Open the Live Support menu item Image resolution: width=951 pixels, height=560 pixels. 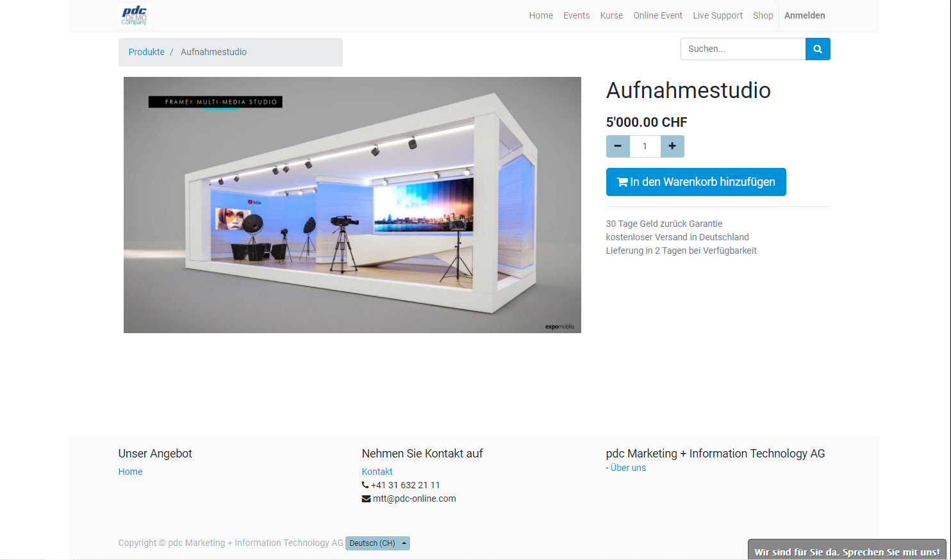(718, 15)
